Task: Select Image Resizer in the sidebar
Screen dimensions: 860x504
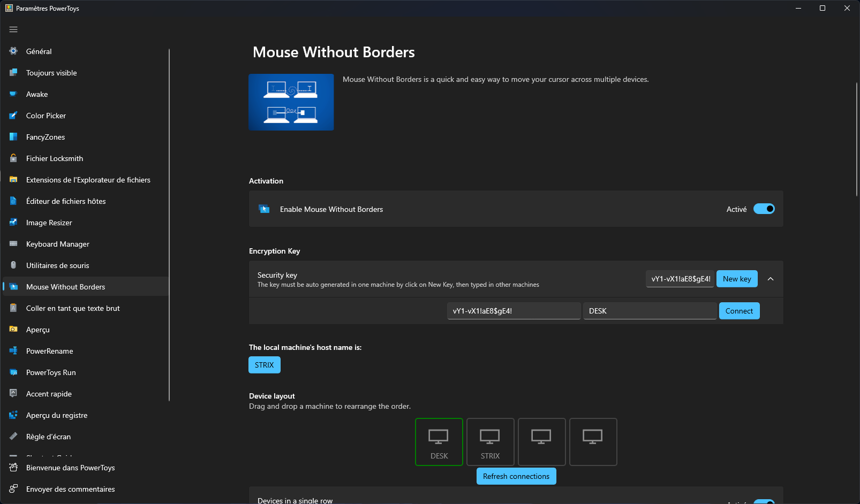Action: pyautogui.click(x=86, y=223)
